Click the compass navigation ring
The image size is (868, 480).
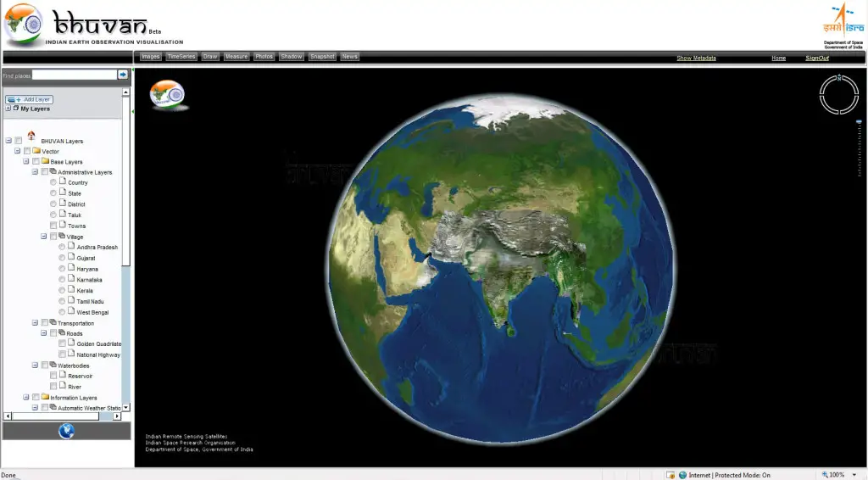(x=838, y=95)
